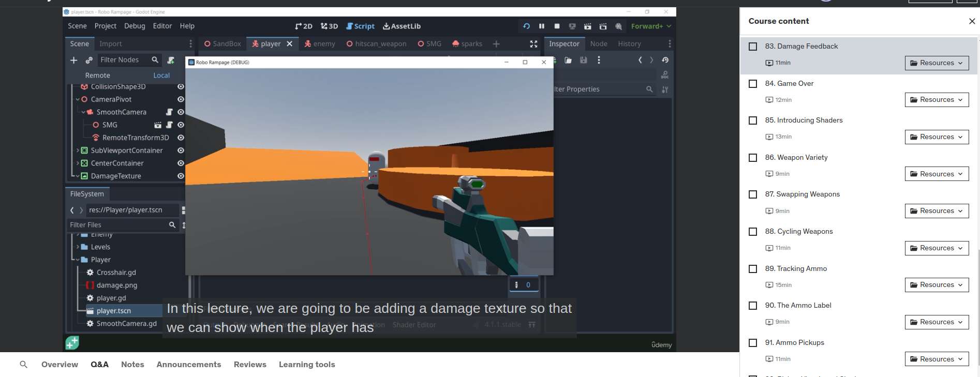
Task: Run the current scene icon
Action: (588, 26)
